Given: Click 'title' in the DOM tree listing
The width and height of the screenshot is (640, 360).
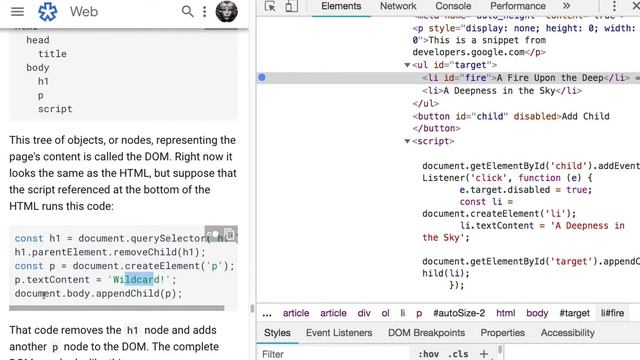Looking at the screenshot, I should (x=52, y=53).
